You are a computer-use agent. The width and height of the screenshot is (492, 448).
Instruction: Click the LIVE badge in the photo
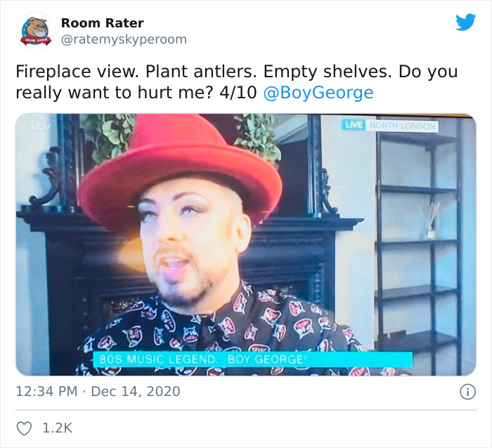tap(354, 125)
